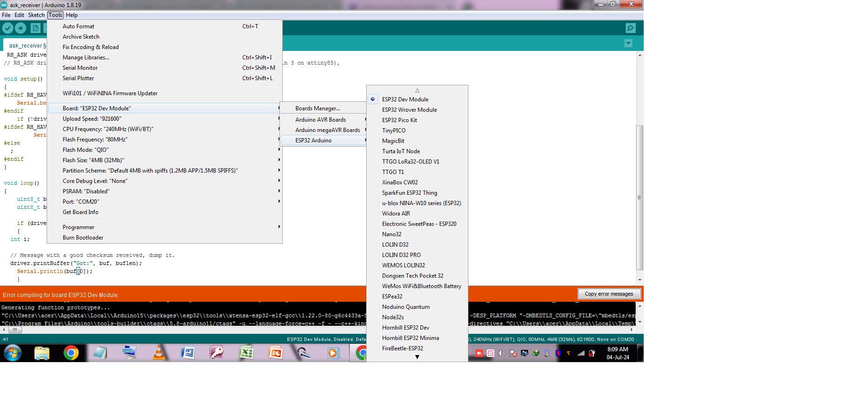868x397 pixels.
Task: Open the Bluetooth headset app on taskbar
Action: click(304, 353)
